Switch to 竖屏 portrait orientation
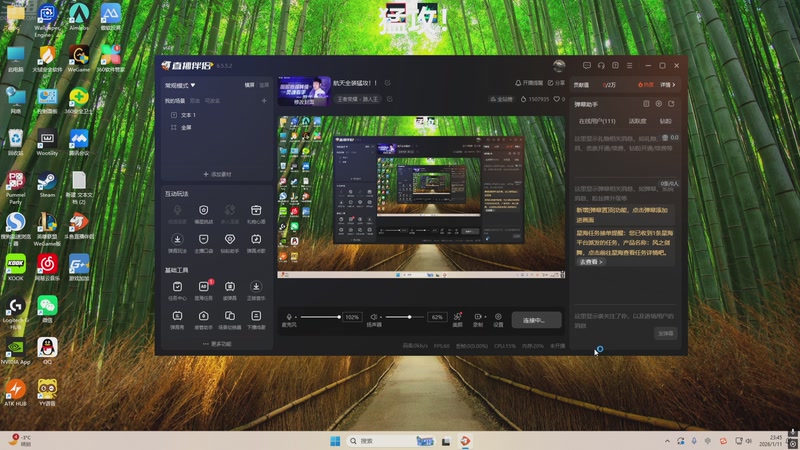800x450 pixels. pos(264,85)
